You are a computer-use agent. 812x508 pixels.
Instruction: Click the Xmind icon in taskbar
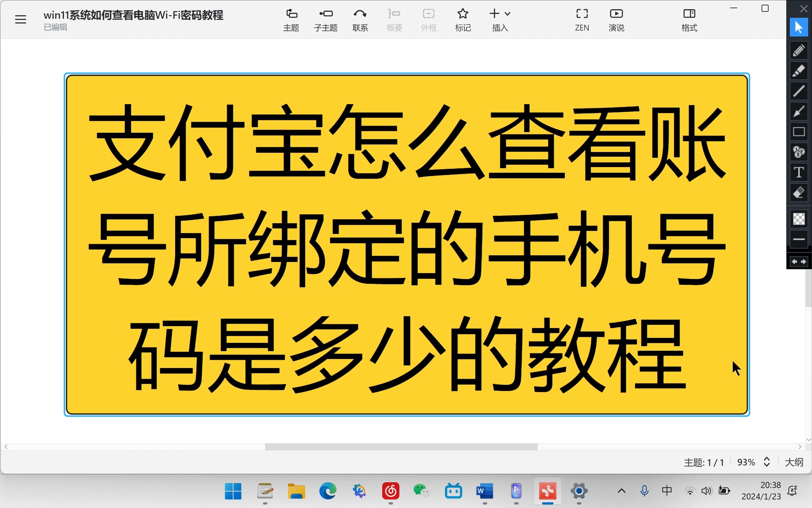[548, 491]
